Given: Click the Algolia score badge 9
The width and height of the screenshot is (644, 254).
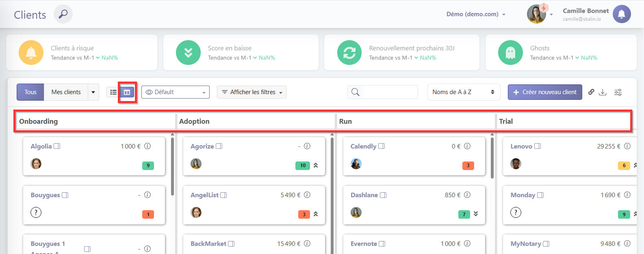Looking at the screenshot, I should click(148, 166).
